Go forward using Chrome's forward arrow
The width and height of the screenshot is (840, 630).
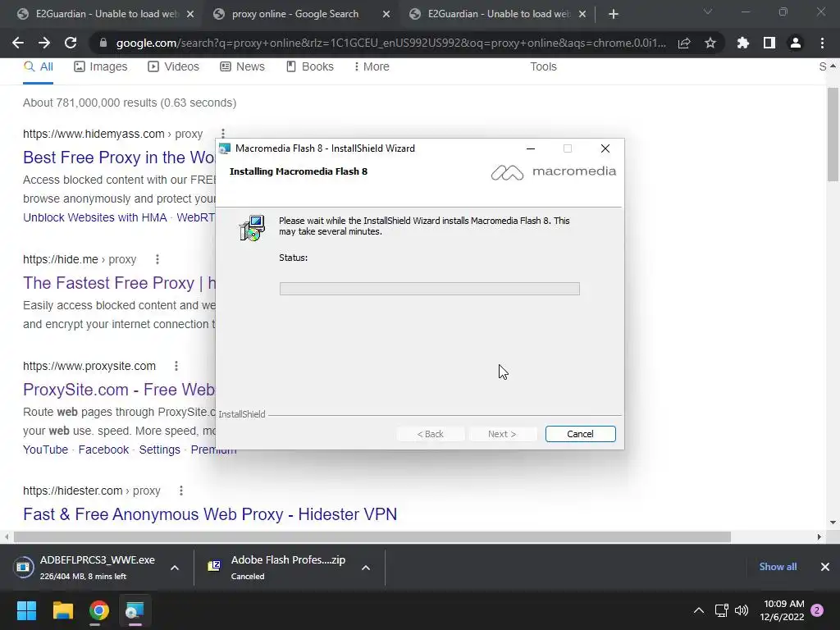[x=44, y=43]
